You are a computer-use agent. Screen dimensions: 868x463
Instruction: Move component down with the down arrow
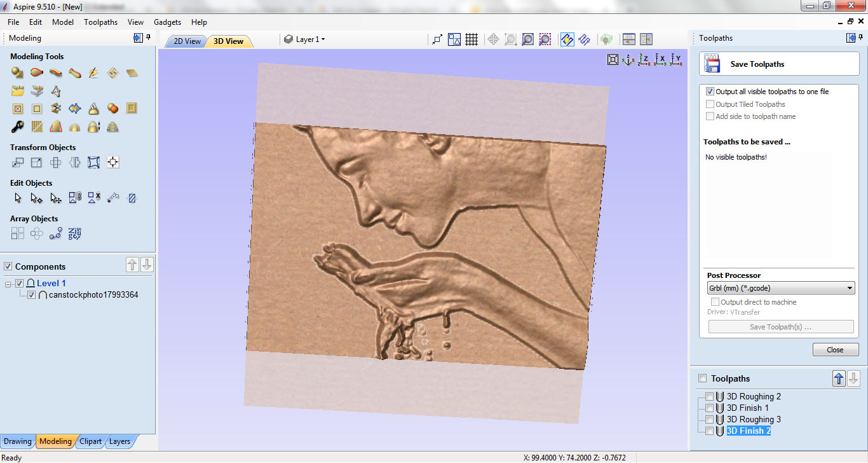click(147, 265)
